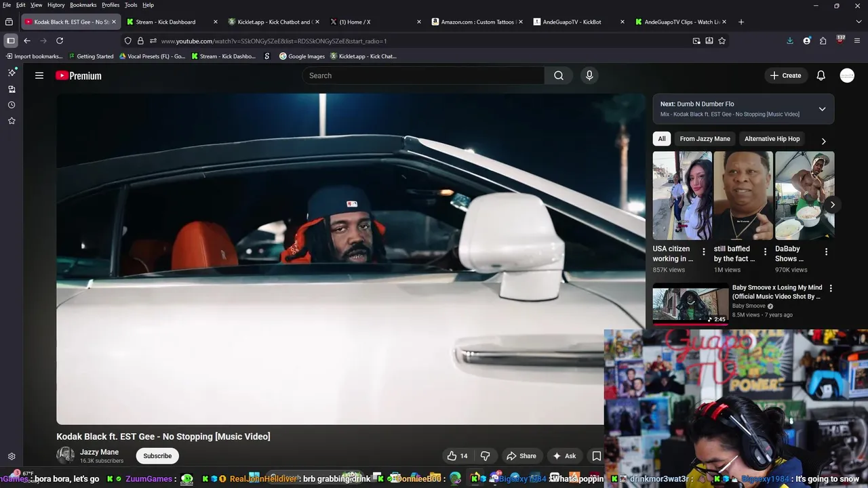Toggle the browser sidebar button
This screenshot has width=868, height=488.
10,41
